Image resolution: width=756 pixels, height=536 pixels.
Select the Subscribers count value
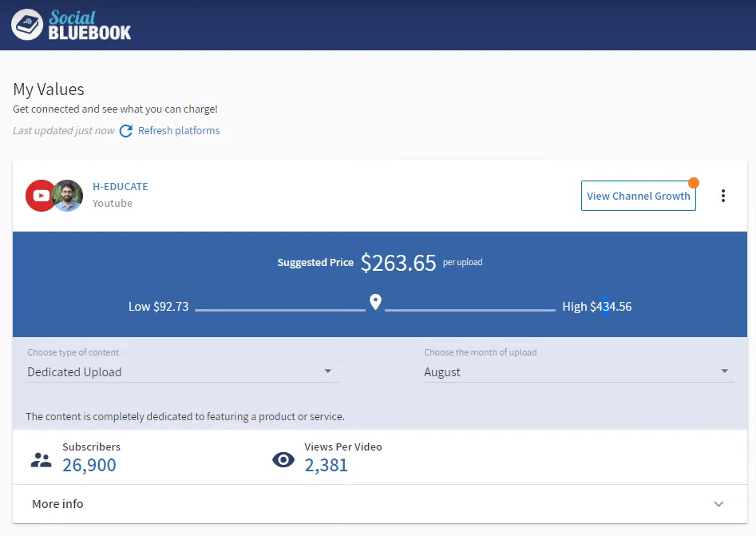(89, 465)
